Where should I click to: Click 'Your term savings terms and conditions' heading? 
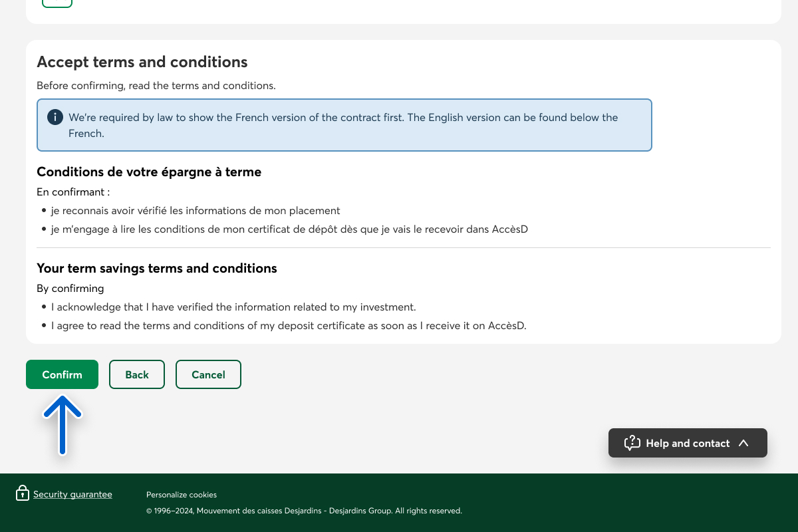coord(156,268)
